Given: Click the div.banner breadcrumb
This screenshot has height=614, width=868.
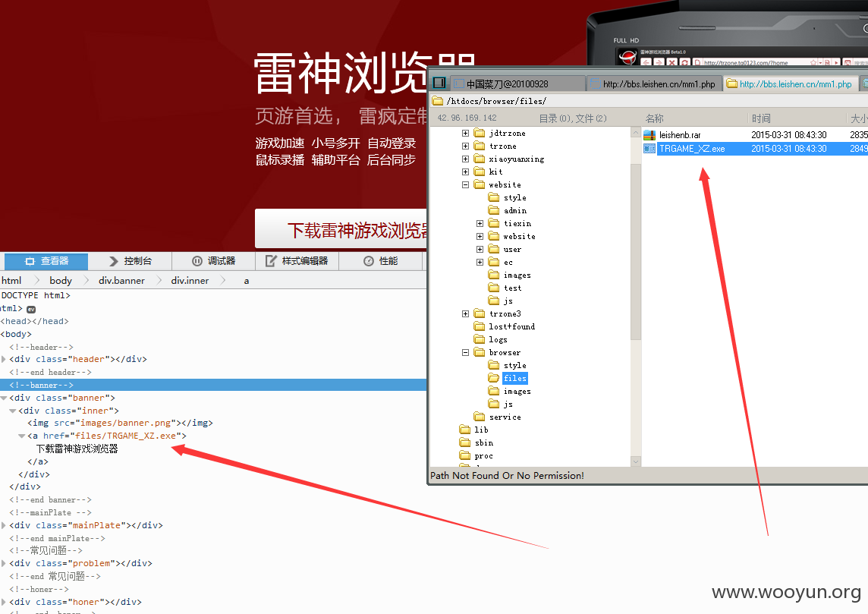Looking at the screenshot, I should point(122,281).
